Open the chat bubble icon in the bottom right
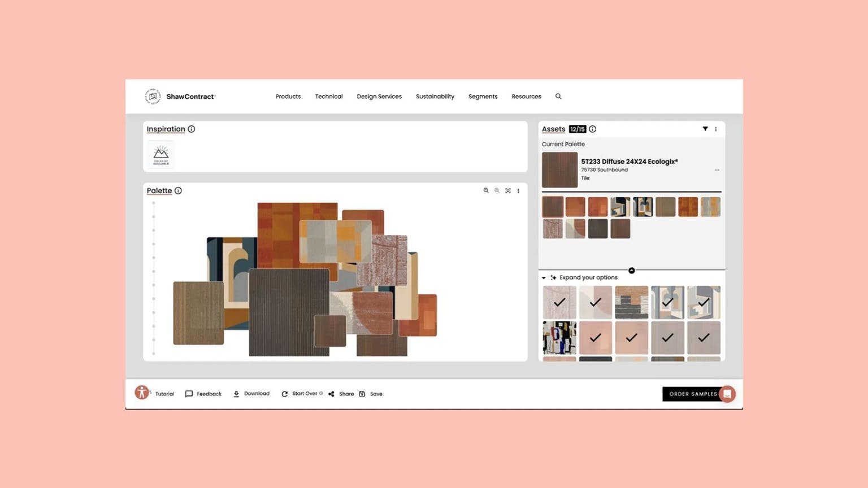Image resolution: width=868 pixels, height=488 pixels. [728, 394]
